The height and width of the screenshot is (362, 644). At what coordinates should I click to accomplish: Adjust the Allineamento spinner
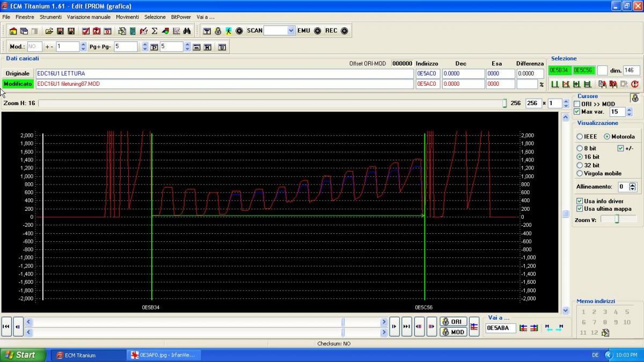point(632,187)
